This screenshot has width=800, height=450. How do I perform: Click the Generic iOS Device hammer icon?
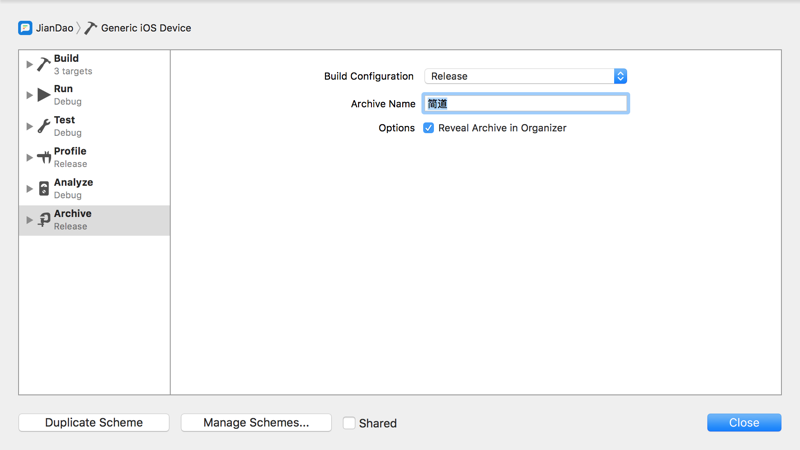pyautogui.click(x=90, y=28)
